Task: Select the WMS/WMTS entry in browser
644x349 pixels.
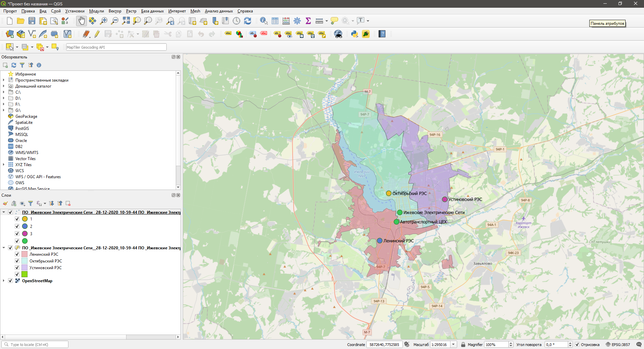Action: point(27,153)
